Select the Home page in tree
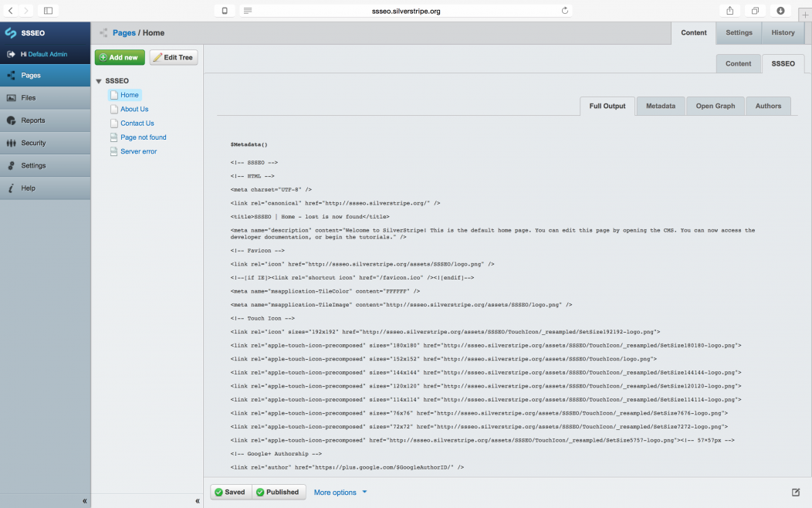The height and width of the screenshot is (508, 812). point(130,95)
